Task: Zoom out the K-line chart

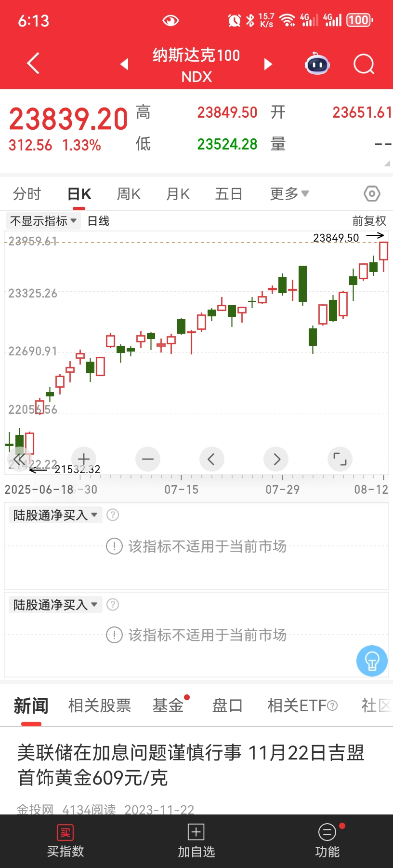Action: coord(148,459)
